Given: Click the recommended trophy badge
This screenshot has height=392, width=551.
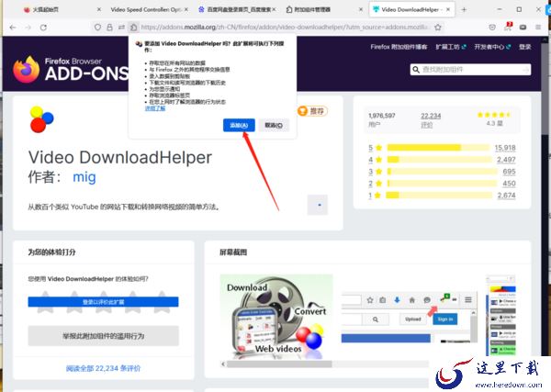Looking at the screenshot, I should (312, 111).
